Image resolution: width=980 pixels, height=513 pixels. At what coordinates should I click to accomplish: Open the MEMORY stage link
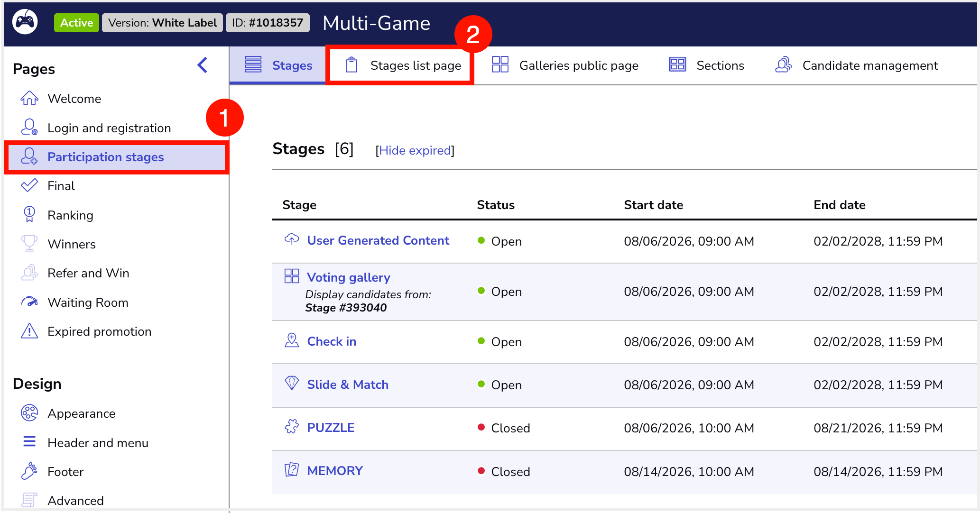point(335,471)
